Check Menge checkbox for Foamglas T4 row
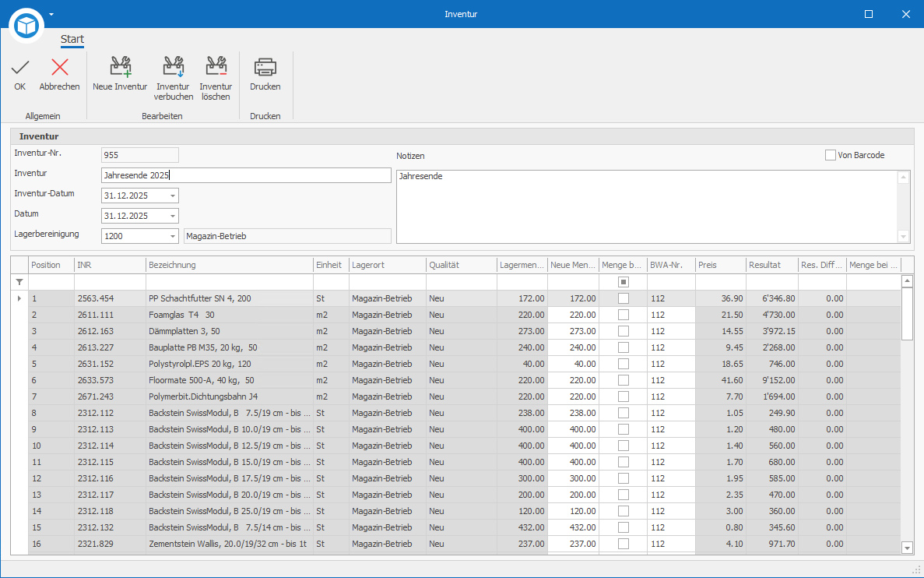This screenshot has height=578, width=924. (x=624, y=315)
